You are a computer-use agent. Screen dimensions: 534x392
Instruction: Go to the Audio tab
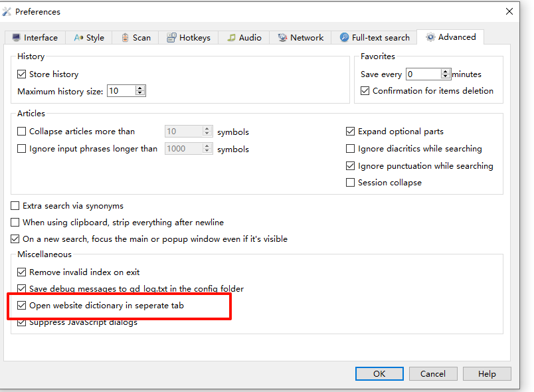tap(244, 38)
